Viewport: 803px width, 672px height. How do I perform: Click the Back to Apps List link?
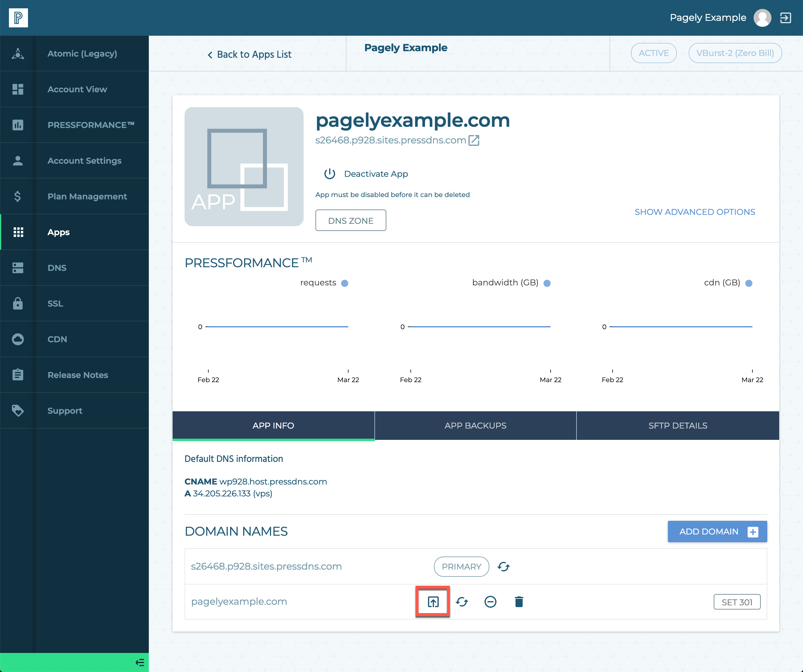point(254,55)
